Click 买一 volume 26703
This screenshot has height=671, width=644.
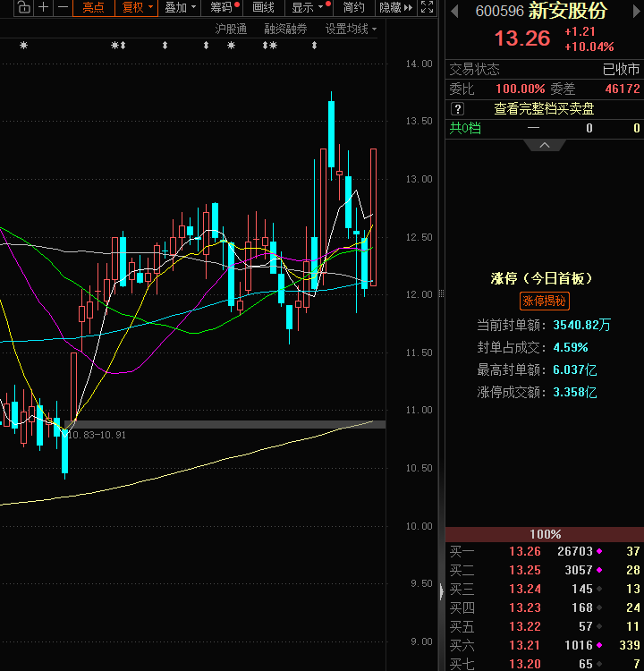(x=575, y=551)
